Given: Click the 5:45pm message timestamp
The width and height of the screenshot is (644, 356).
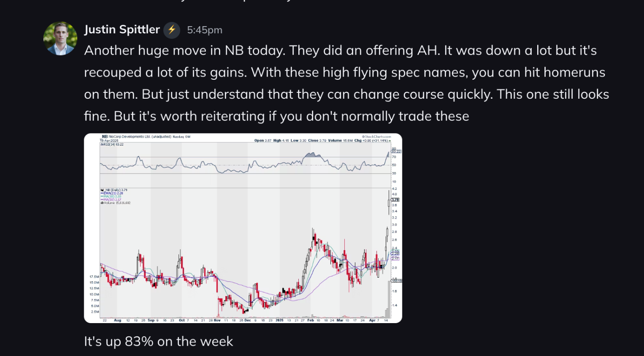Looking at the screenshot, I should [x=205, y=30].
